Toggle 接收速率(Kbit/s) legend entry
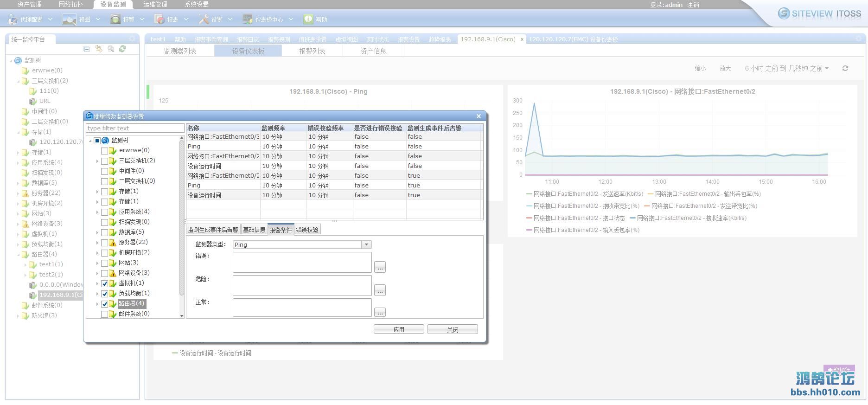The width and height of the screenshot is (868, 405). [x=688, y=218]
